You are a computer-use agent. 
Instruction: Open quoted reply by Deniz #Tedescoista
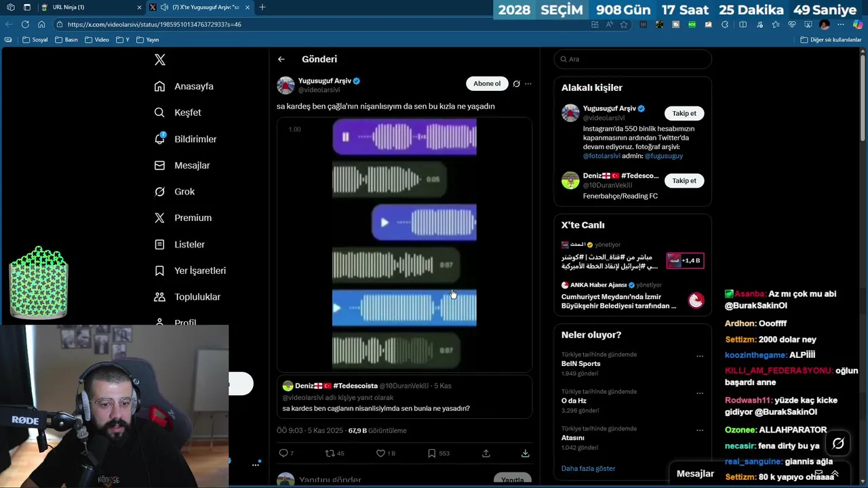pos(404,397)
